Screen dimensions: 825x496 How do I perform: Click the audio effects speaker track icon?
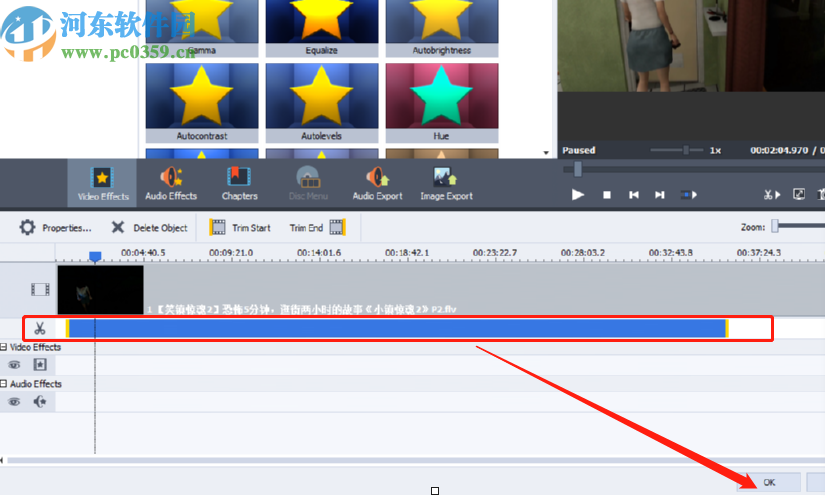(40, 402)
